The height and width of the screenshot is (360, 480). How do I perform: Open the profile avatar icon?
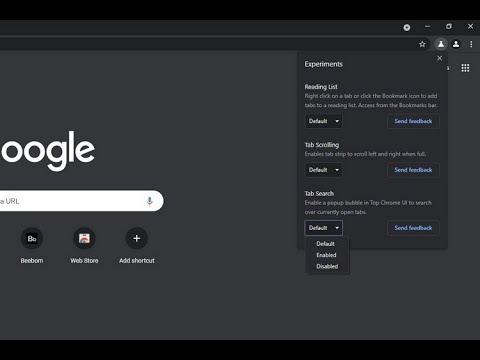point(456,44)
